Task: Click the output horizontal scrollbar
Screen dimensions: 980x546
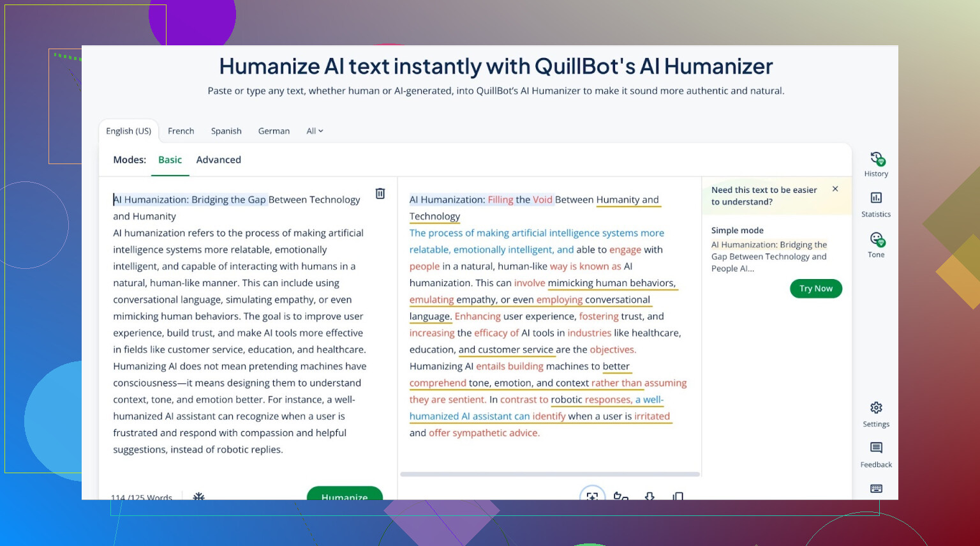Action: (x=549, y=474)
